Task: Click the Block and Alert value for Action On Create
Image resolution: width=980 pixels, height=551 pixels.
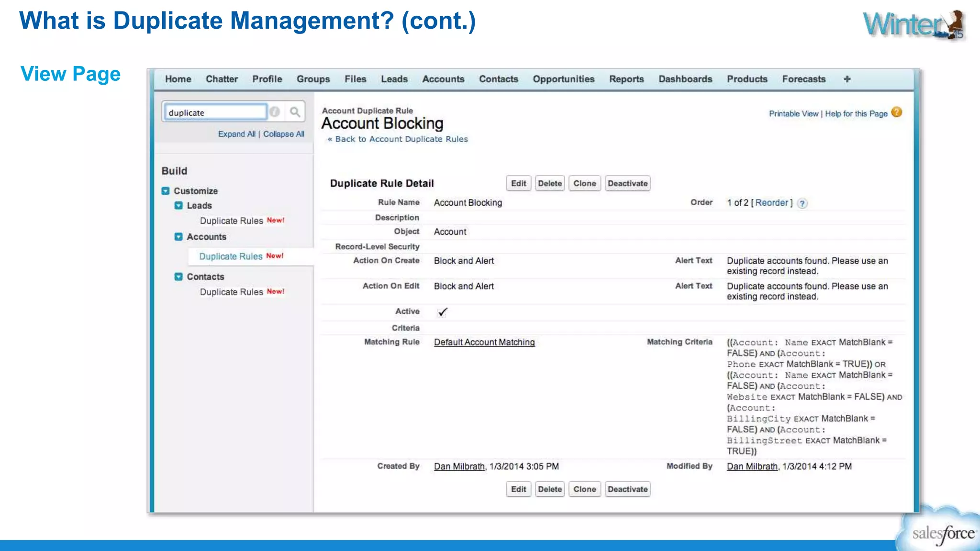Action: click(464, 261)
